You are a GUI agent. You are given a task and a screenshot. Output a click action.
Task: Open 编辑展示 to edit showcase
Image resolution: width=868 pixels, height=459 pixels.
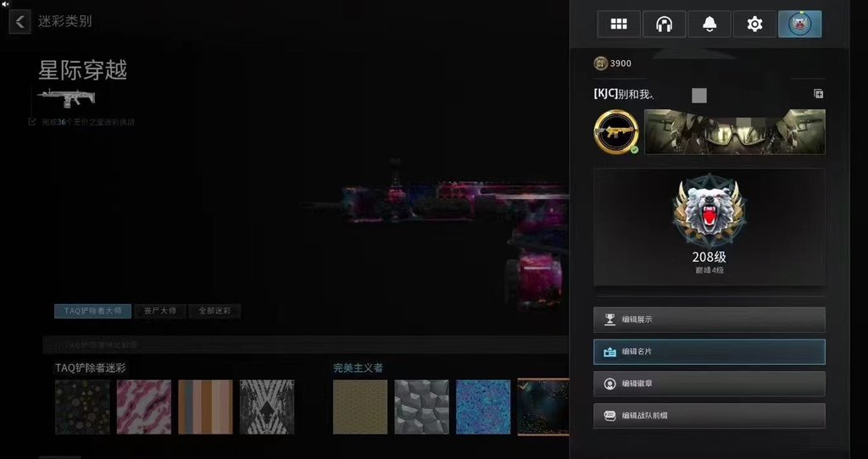point(709,319)
